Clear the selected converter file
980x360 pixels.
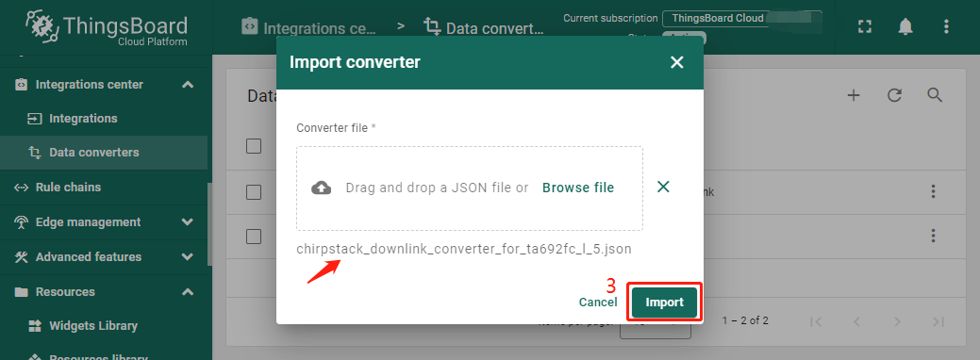pos(663,187)
